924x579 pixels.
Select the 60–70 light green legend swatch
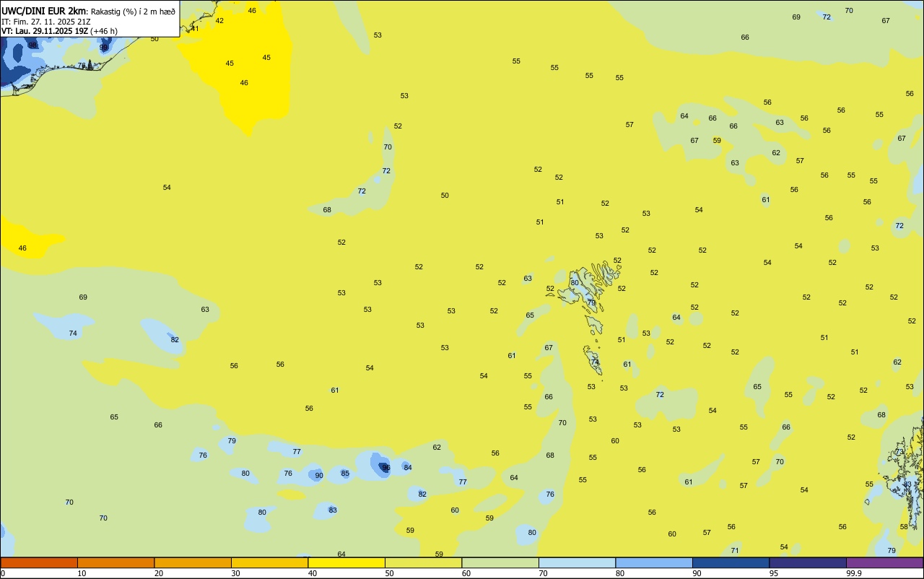pyautogui.click(x=500, y=562)
